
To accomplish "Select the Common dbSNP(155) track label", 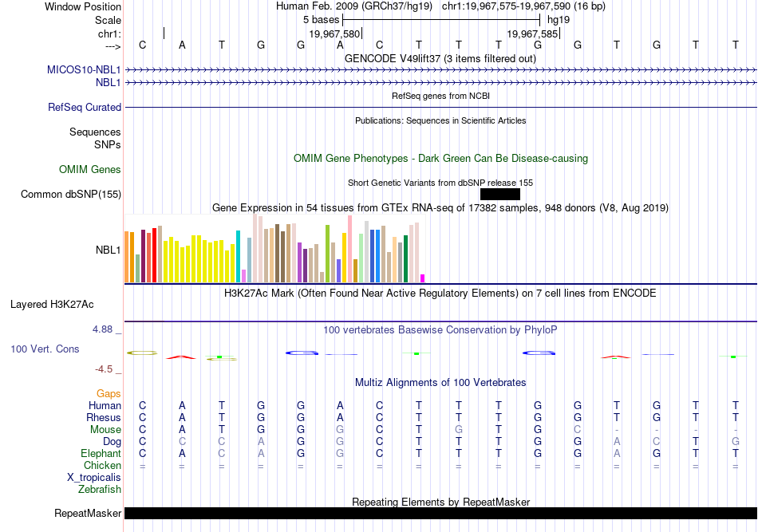I will click(x=70, y=195).
